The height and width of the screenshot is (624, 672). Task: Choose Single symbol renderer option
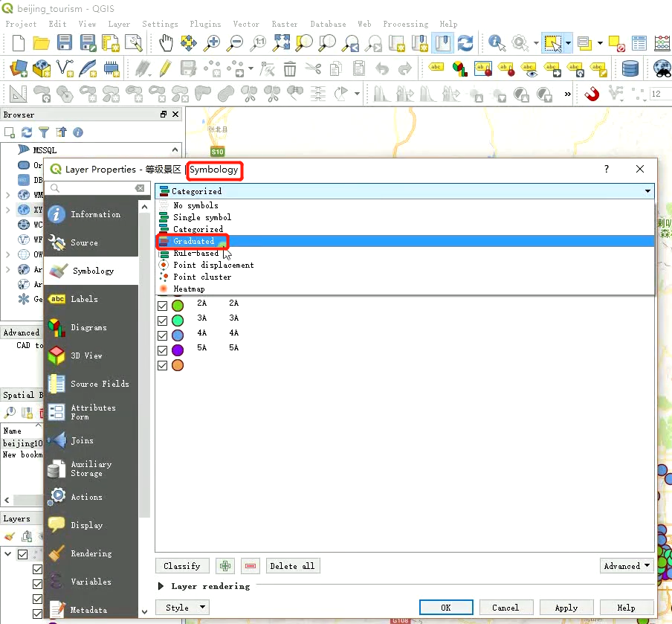[x=404, y=217]
